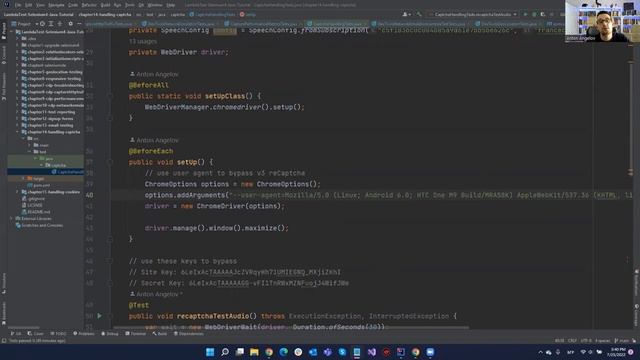Expand chapter5-geolocation-testing module
This screenshot has height=360, width=640.
pos(18,72)
